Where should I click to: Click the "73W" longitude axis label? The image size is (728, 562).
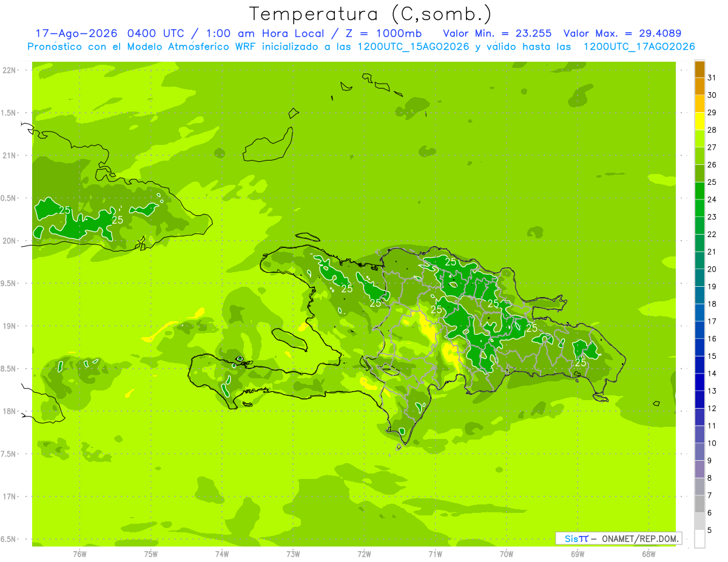pos(293,554)
